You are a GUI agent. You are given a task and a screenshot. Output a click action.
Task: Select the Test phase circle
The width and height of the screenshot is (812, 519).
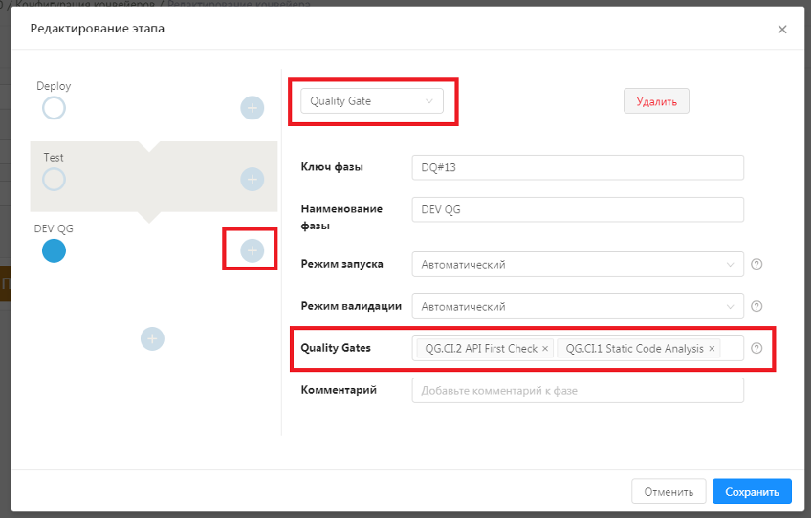pos(55,179)
